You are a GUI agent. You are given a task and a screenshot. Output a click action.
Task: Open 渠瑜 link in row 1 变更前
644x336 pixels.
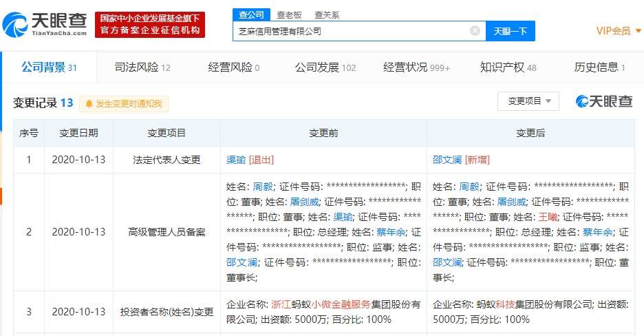(236, 160)
